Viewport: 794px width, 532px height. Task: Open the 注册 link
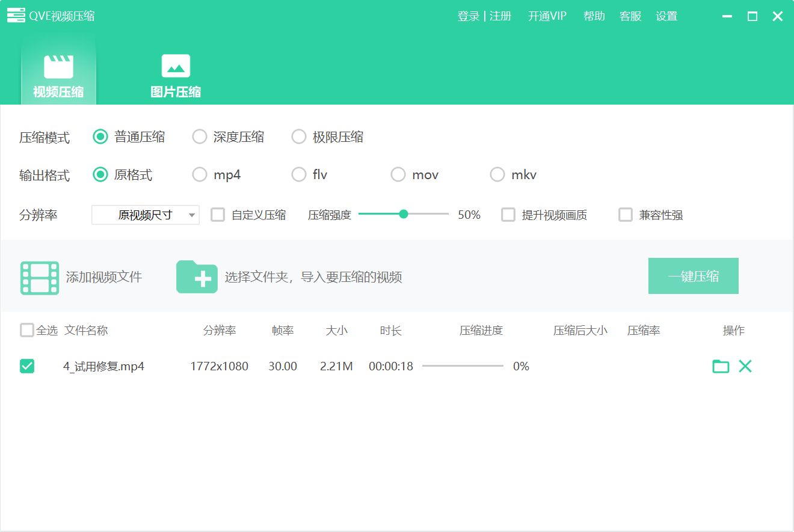pos(500,16)
